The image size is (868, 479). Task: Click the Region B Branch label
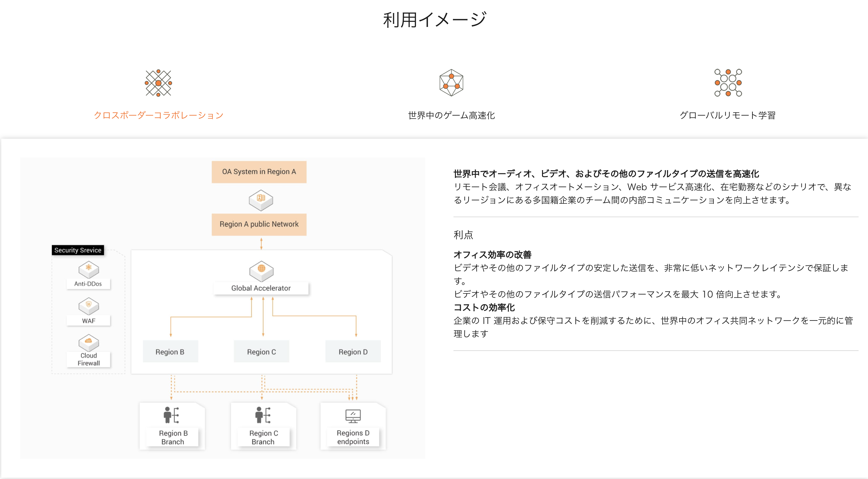[173, 438]
